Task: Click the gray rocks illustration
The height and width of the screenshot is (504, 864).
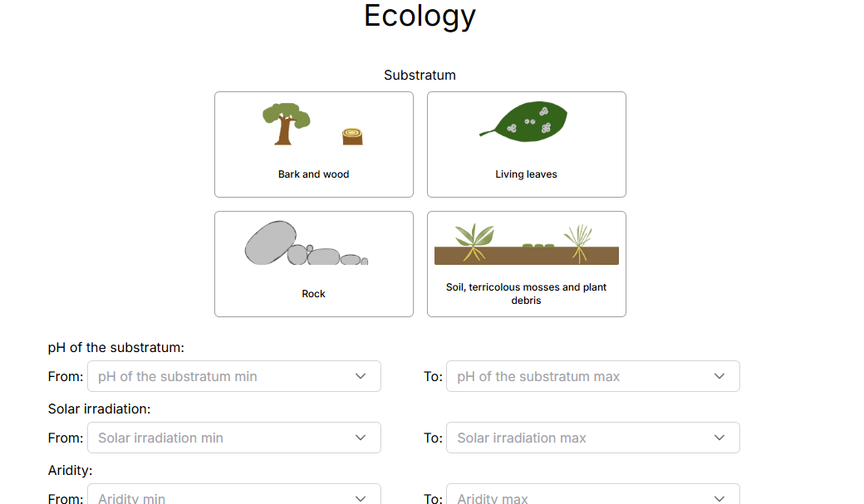Action: click(306, 244)
